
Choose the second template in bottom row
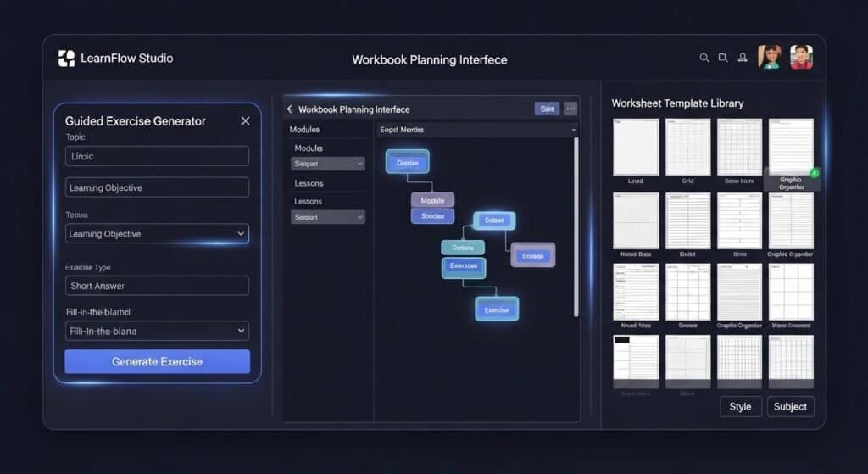(687, 361)
